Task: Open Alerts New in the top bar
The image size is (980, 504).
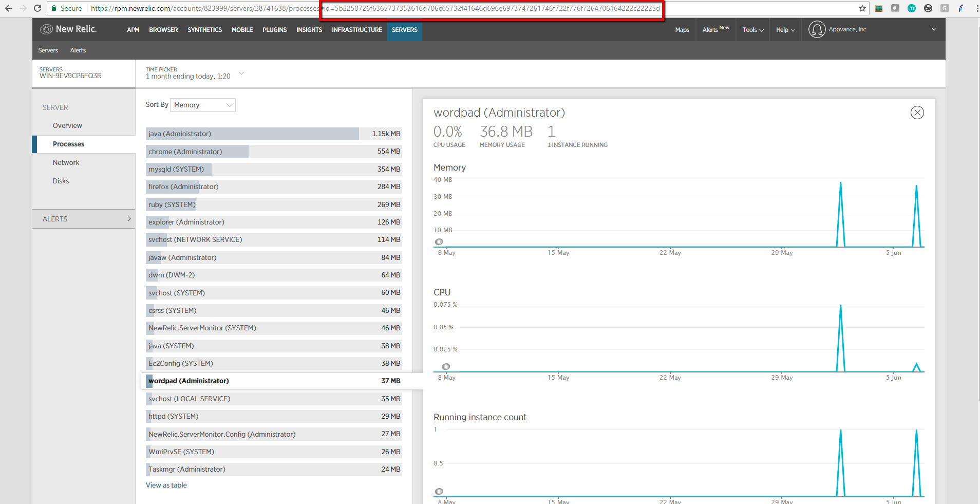Action: (x=715, y=29)
